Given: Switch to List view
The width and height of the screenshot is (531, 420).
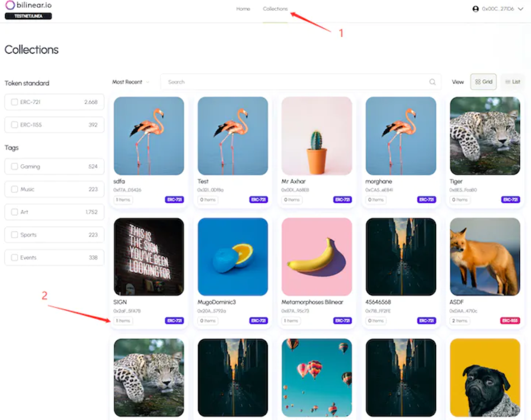Looking at the screenshot, I should click(x=513, y=82).
